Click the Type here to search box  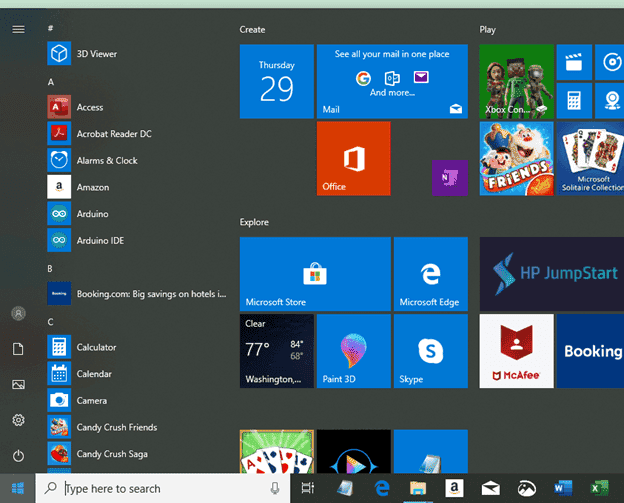[160, 488]
